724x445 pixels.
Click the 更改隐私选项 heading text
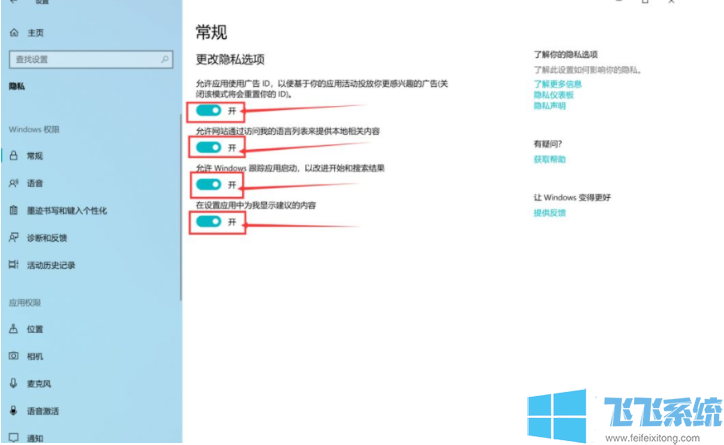coord(230,60)
